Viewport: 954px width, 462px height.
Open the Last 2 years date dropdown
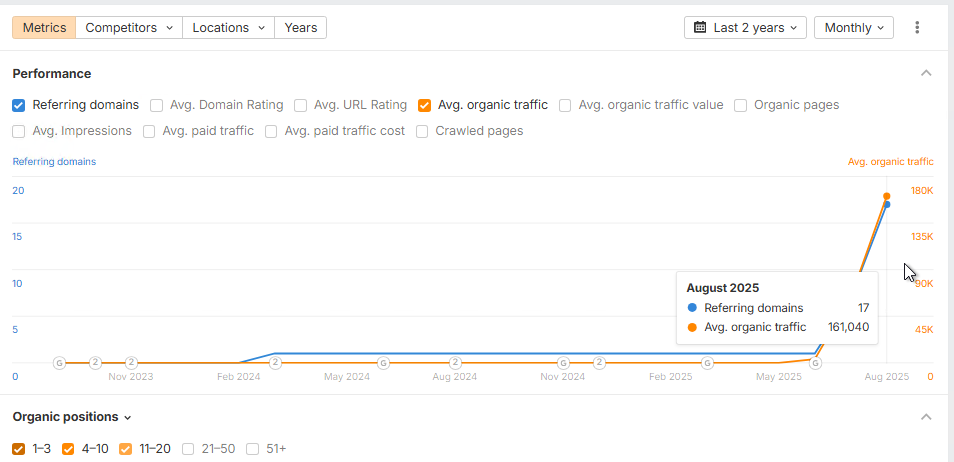coord(745,27)
